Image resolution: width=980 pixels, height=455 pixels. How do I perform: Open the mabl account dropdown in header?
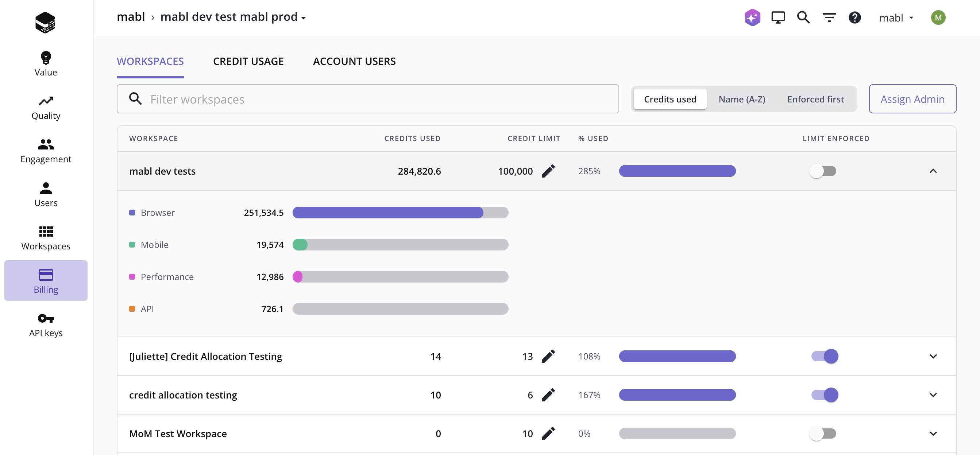click(896, 17)
